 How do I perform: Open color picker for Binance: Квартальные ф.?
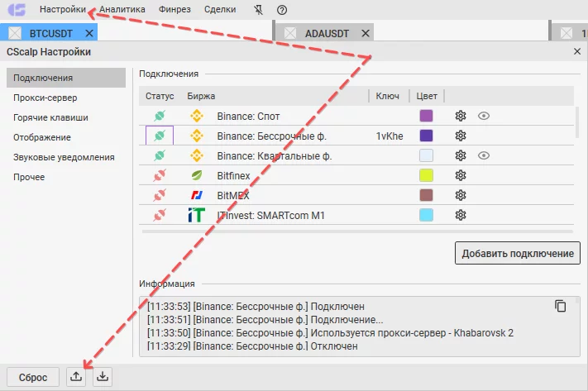pos(426,155)
